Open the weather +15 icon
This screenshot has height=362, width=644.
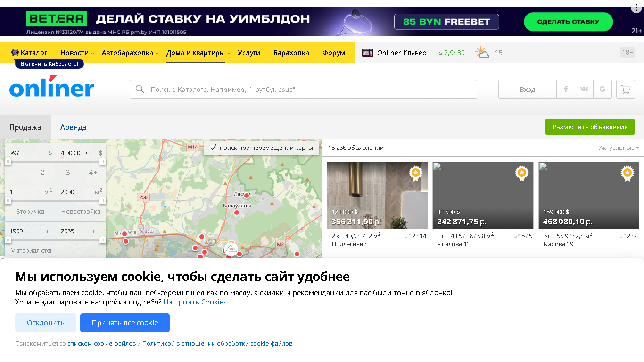(482, 52)
